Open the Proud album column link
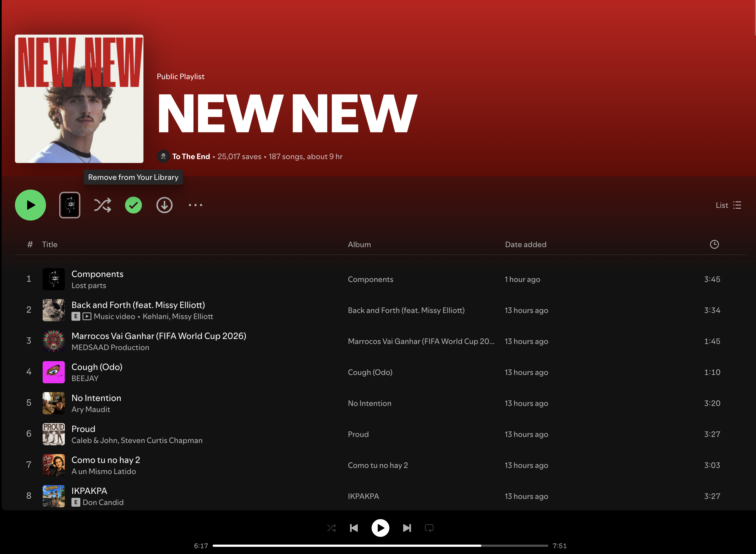Image resolution: width=756 pixels, height=554 pixels. (x=358, y=434)
